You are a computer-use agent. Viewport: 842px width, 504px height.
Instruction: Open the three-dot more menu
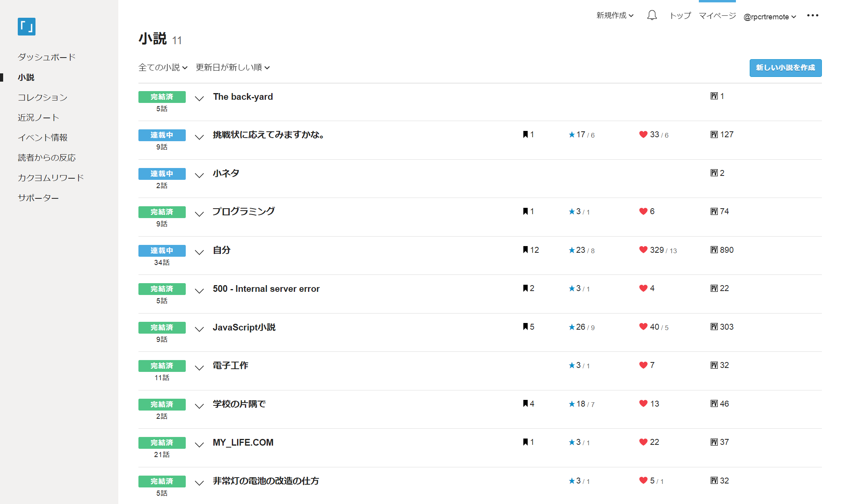pyautogui.click(x=812, y=15)
